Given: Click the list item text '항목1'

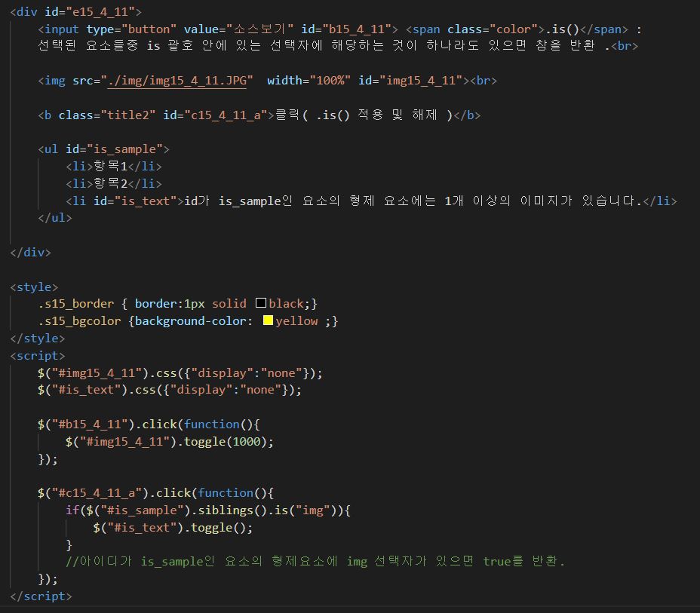Looking at the screenshot, I should [x=110, y=167].
